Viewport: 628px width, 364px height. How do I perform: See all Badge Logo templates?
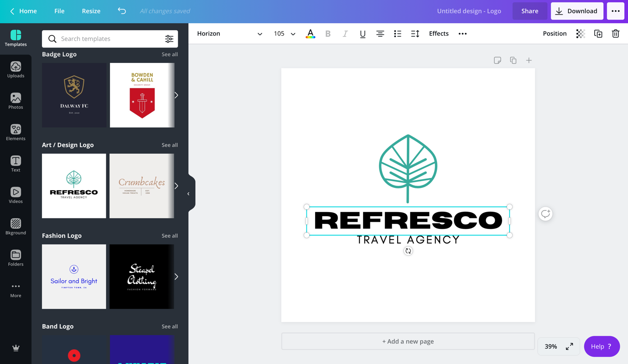[x=170, y=54]
